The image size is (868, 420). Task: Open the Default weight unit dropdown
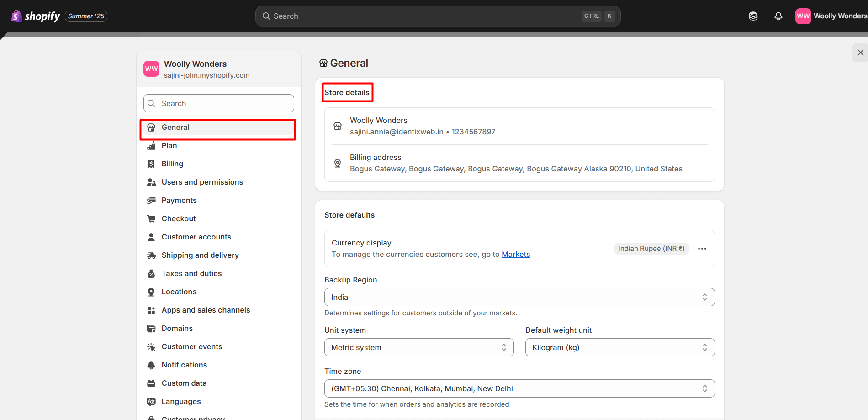coord(620,347)
